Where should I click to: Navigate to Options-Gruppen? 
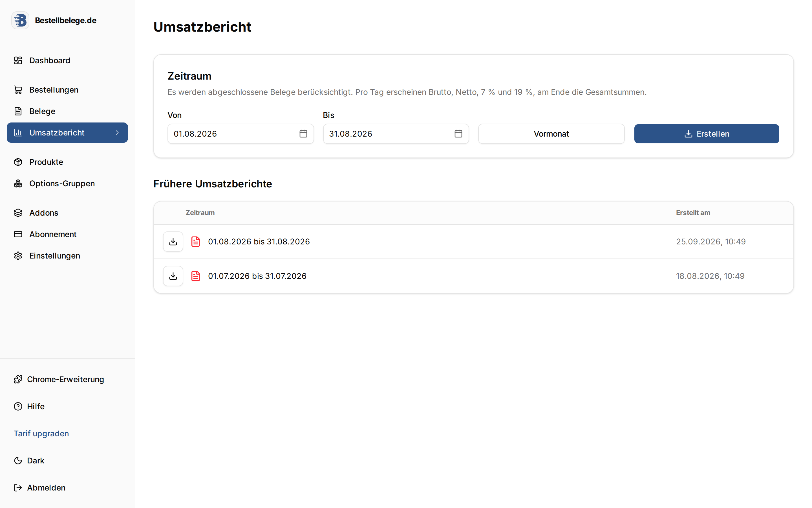[x=67, y=183]
